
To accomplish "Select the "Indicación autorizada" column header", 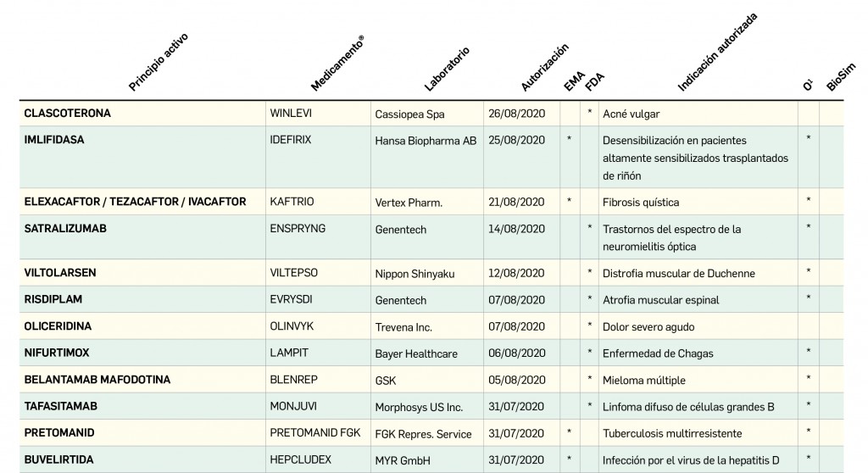I will coord(717,53).
